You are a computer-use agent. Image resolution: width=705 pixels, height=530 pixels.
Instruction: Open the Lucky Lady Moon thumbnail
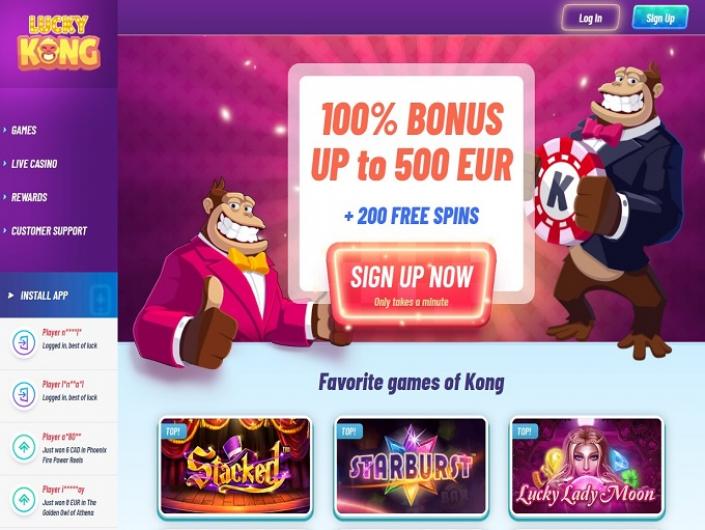tap(587, 466)
